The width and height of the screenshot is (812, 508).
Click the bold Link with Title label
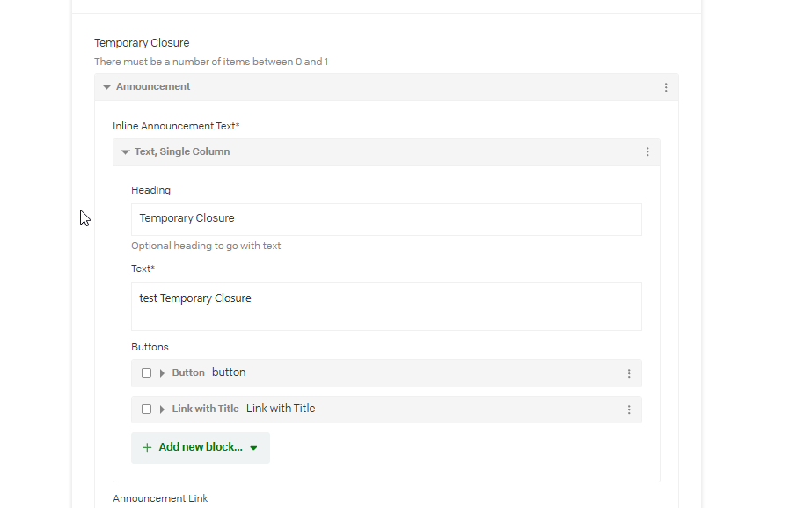coord(205,409)
